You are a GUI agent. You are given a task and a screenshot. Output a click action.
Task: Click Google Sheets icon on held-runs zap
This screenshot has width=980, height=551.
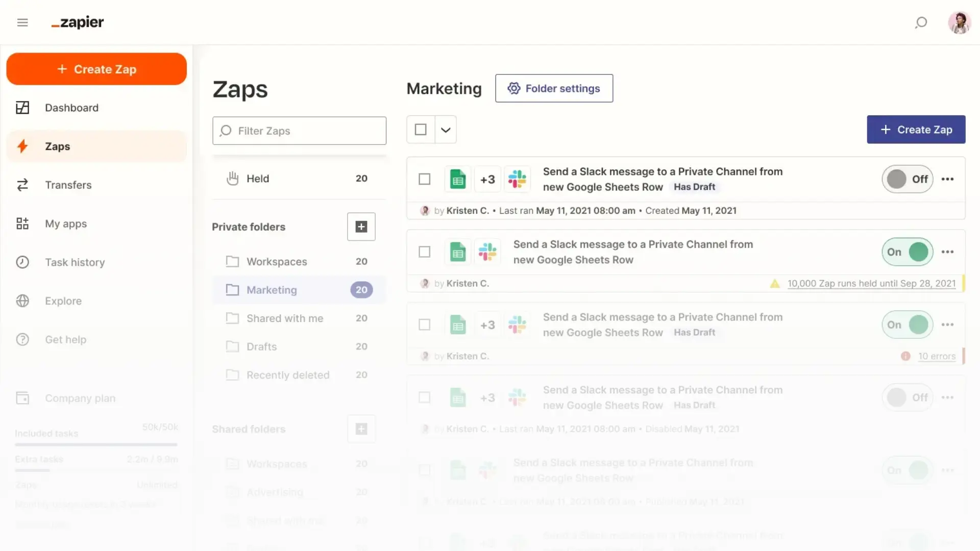[x=458, y=252]
